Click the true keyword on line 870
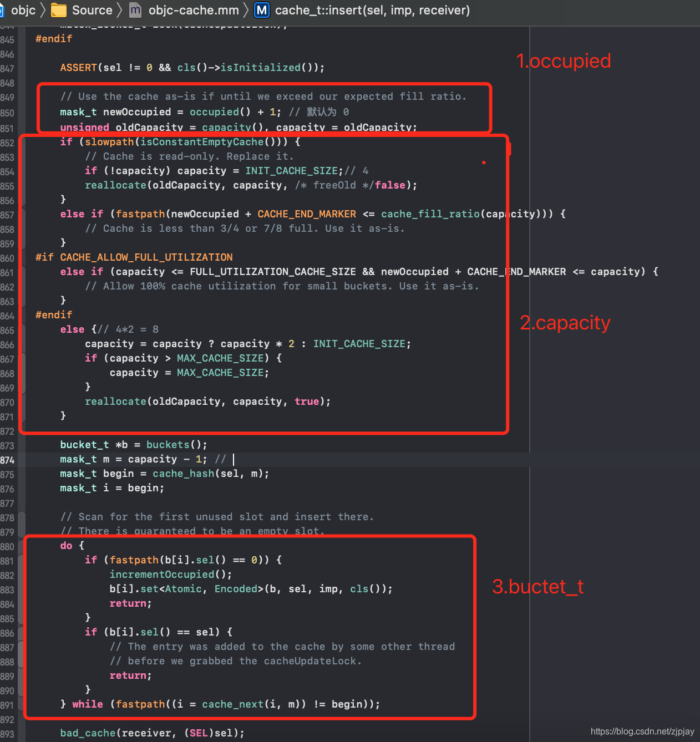This screenshot has height=742, width=700. pyautogui.click(x=307, y=402)
